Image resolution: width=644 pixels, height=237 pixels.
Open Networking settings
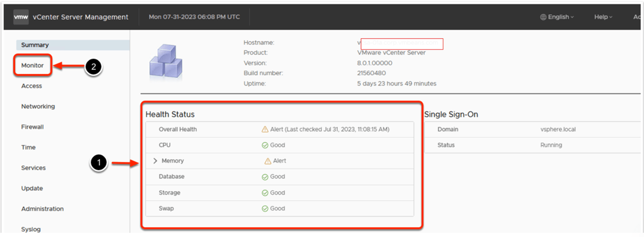tap(38, 107)
